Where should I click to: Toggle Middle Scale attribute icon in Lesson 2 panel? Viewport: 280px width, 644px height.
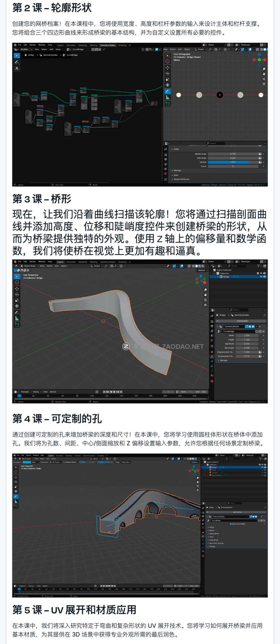pyautogui.click(x=260, y=154)
